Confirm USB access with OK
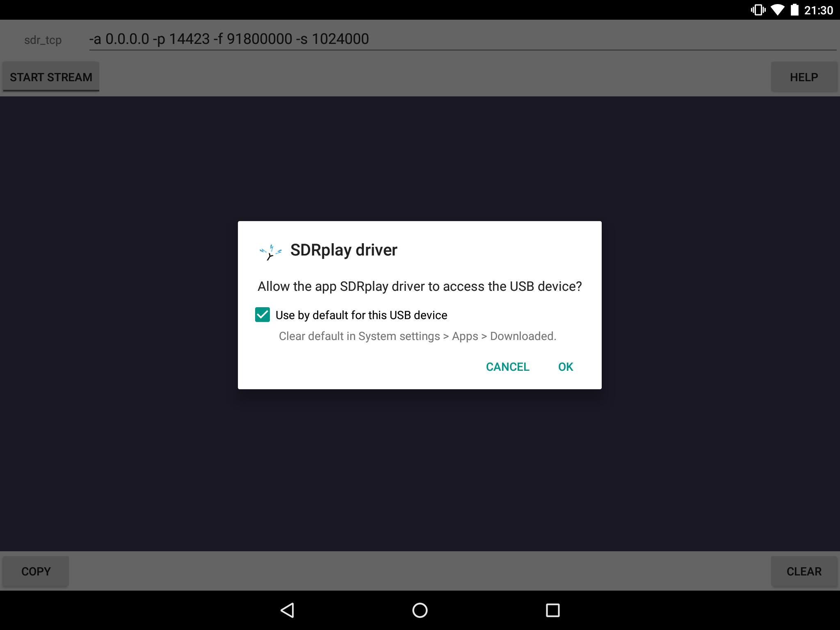The width and height of the screenshot is (840, 630). click(x=566, y=367)
